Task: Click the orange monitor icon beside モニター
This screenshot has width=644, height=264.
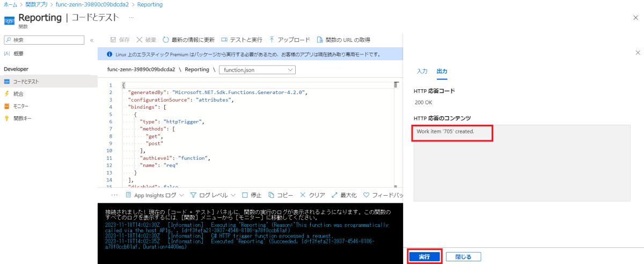Action: pos(7,106)
